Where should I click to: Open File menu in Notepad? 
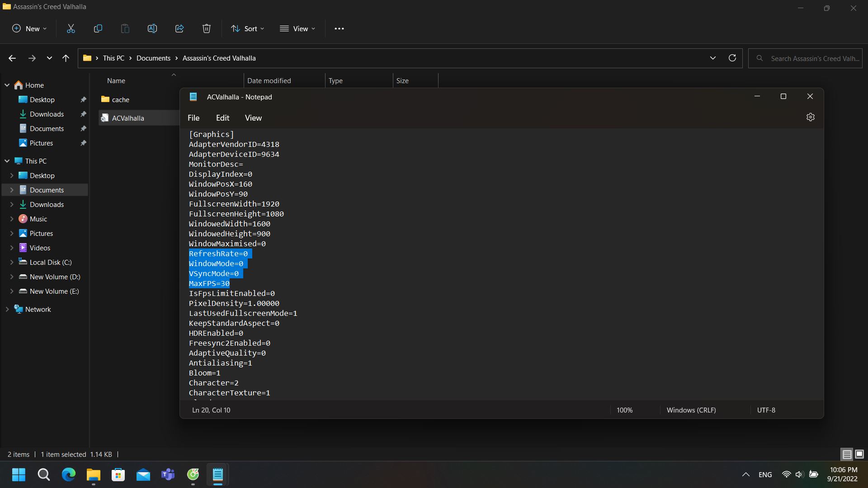pyautogui.click(x=193, y=117)
